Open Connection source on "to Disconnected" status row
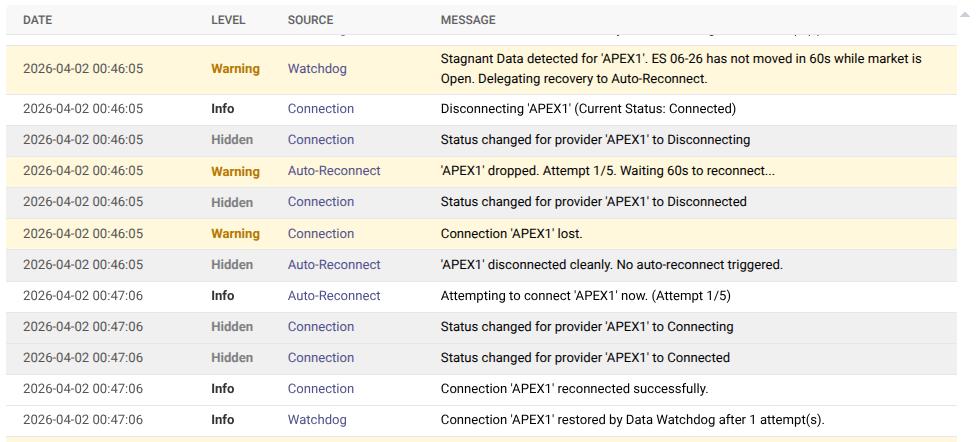 click(x=320, y=202)
